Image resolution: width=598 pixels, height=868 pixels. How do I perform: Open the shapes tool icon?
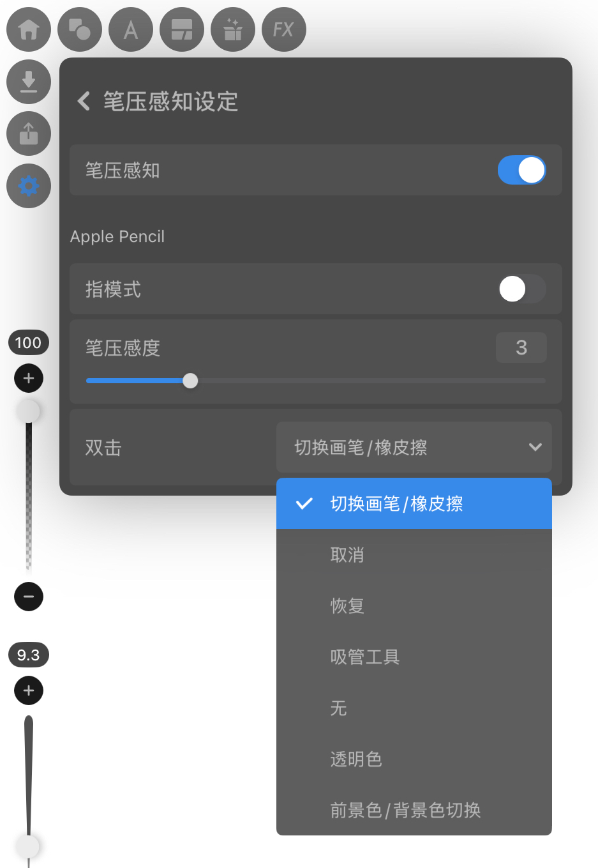click(x=80, y=29)
